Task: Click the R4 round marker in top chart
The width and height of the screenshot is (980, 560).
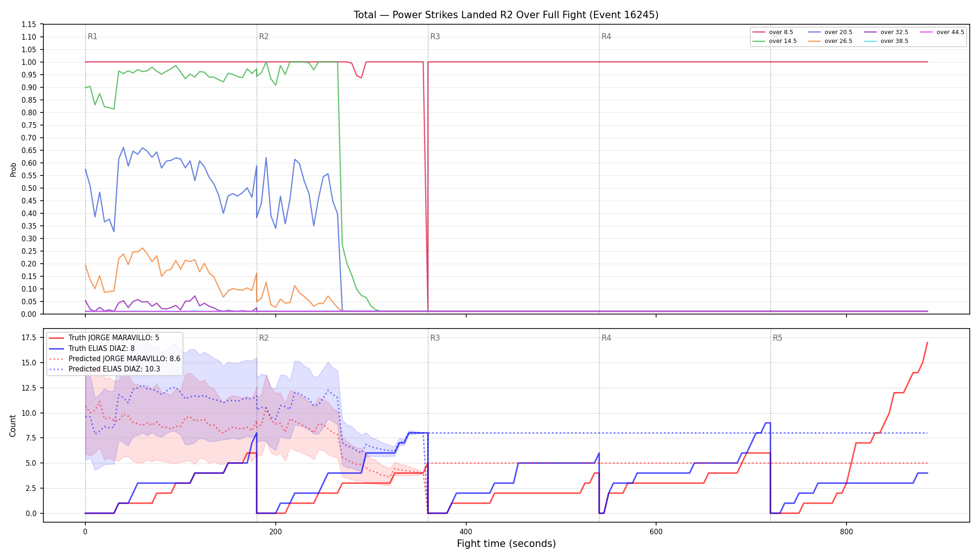Action: pyautogui.click(x=606, y=36)
